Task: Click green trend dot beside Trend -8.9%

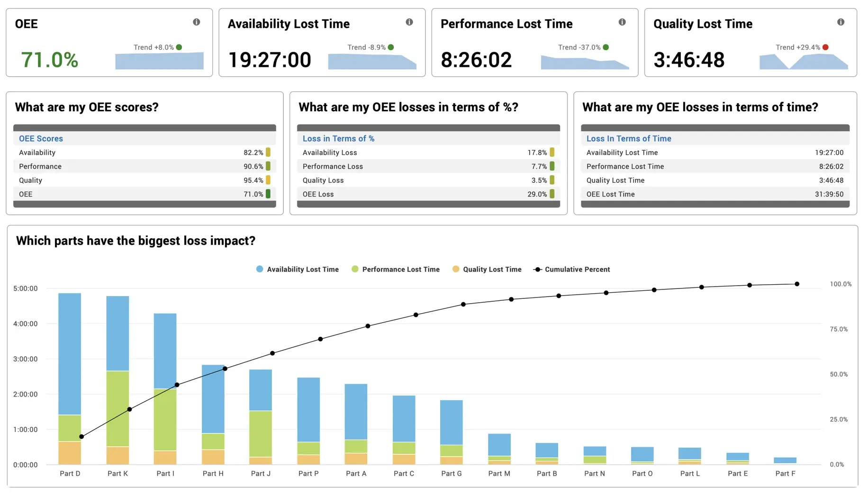Action: pyautogui.click(x=391, y=47)
